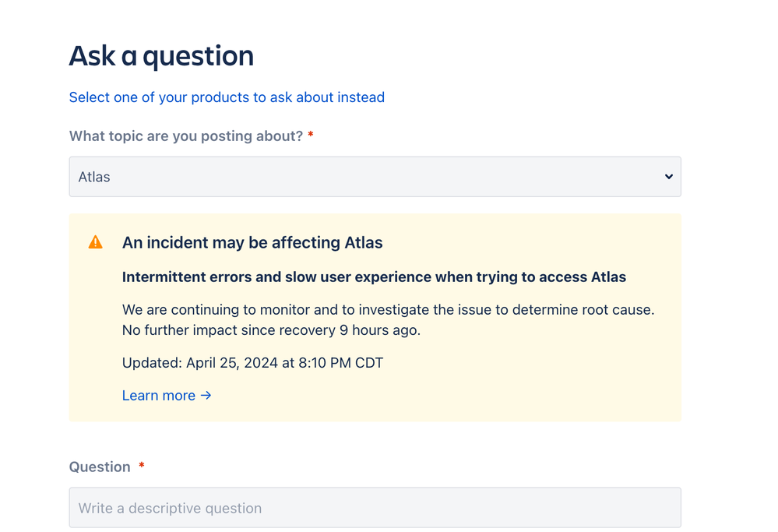Viewport: 778px width, 532px height.
Task: Click the asterisk after the topic question label
Action: (310, 135)
